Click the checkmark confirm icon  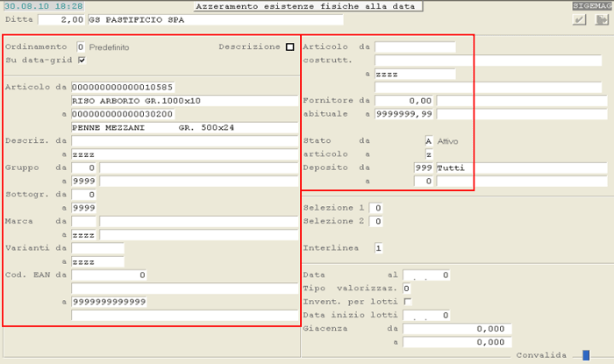579,20
